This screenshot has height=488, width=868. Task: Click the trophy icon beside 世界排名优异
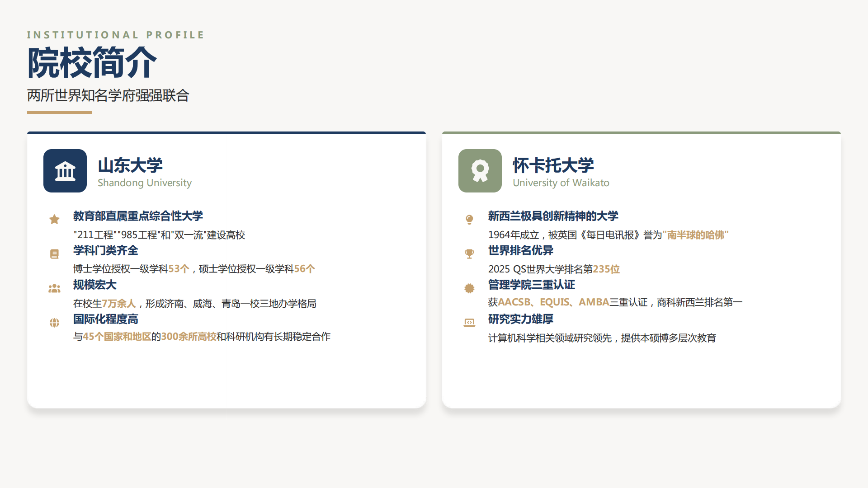pyautogui.click(x=469, y=254)
